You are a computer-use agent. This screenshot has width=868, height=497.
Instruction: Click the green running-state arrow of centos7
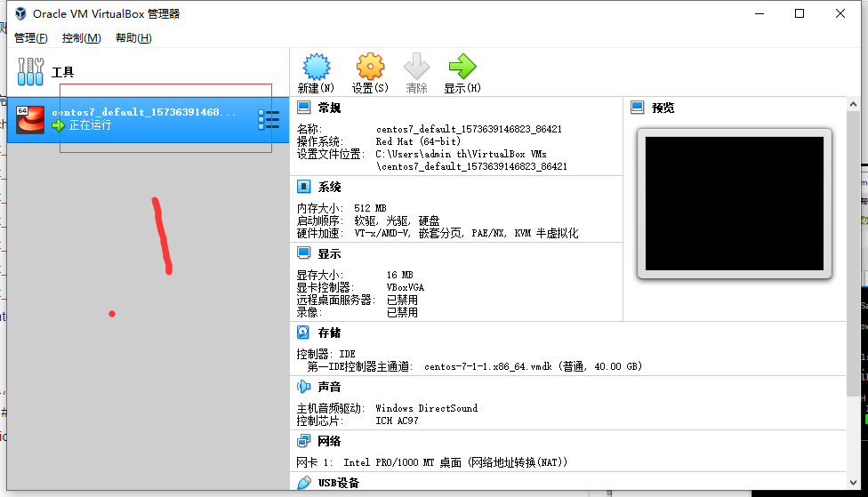58,125
